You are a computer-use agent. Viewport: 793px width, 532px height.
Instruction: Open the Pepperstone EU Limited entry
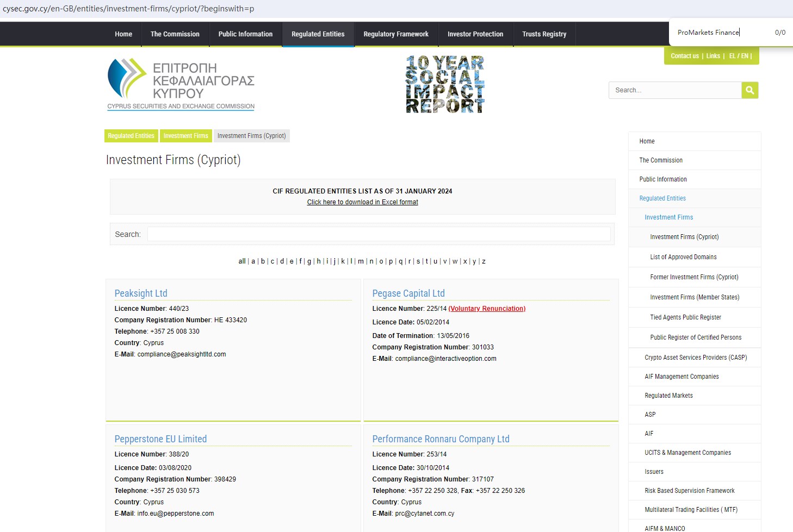point(160,439)
